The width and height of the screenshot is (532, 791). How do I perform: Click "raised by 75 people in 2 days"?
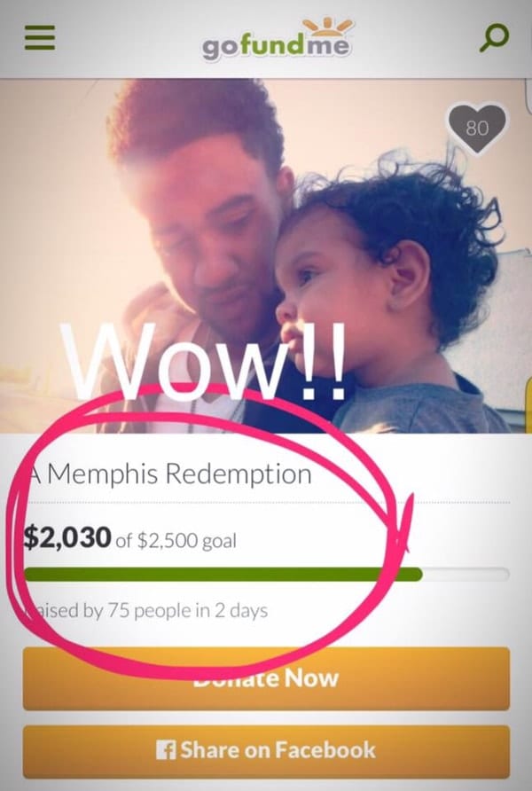[x=146, y=611]
